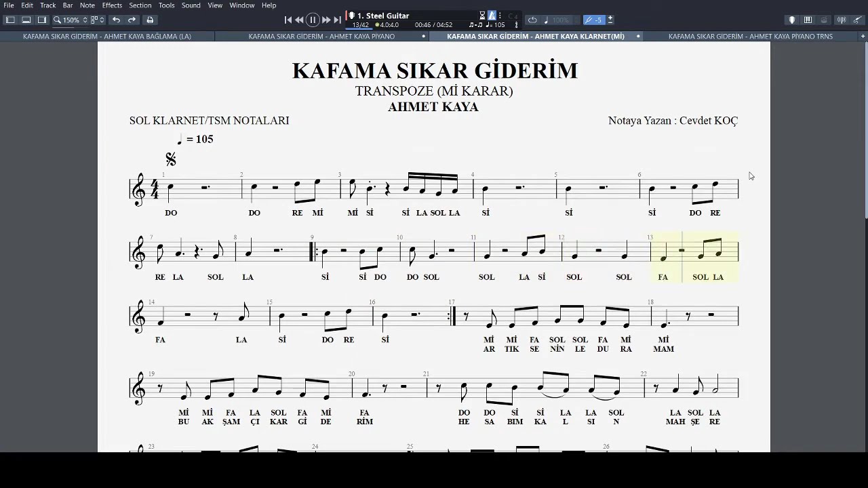Toggle the loop playback button

tap(532, 20)
